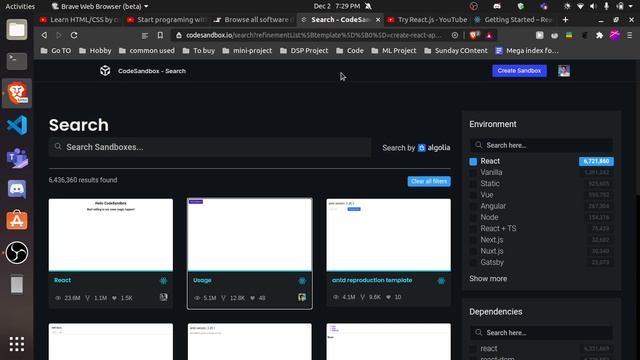Image resolution: width=640 pixels, height=360 pixels.
Task: Open Ubuntu Software from the dock
Action: [17, 220]
